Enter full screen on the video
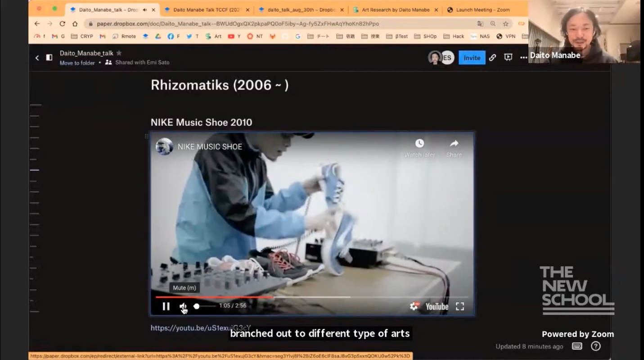 (460, 306)
